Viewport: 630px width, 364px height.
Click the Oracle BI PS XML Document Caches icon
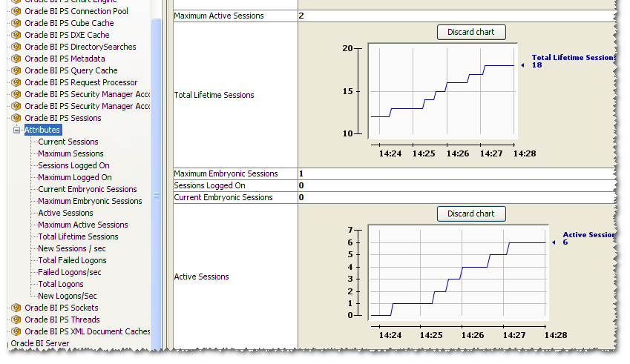[16, 331]
